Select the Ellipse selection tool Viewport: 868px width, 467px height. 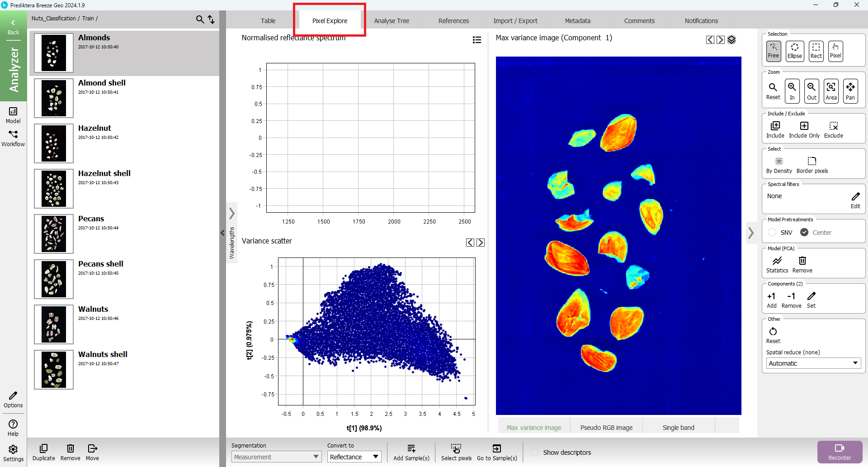[x=794, y=51]
